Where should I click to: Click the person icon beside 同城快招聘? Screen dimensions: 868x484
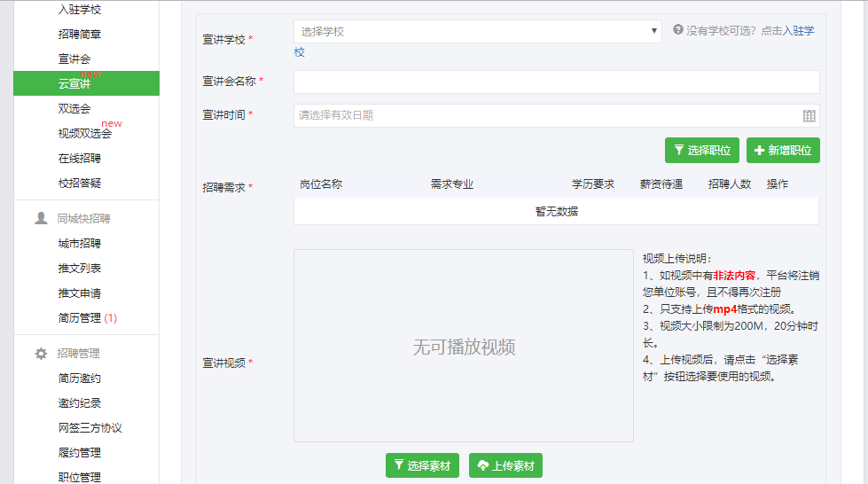point(41,218)
